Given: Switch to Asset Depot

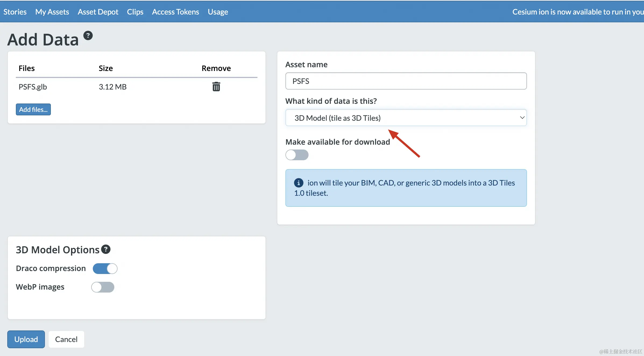Looking at the screenshot, I should tap(98, 12).
